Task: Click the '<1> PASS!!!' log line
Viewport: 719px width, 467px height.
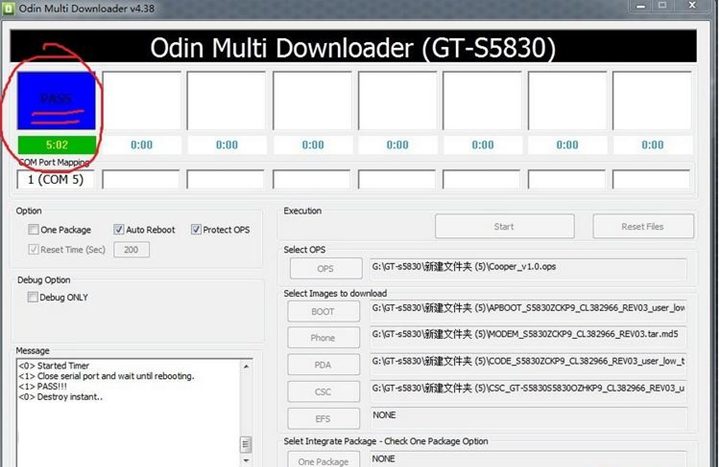Action: pos(43,386)
